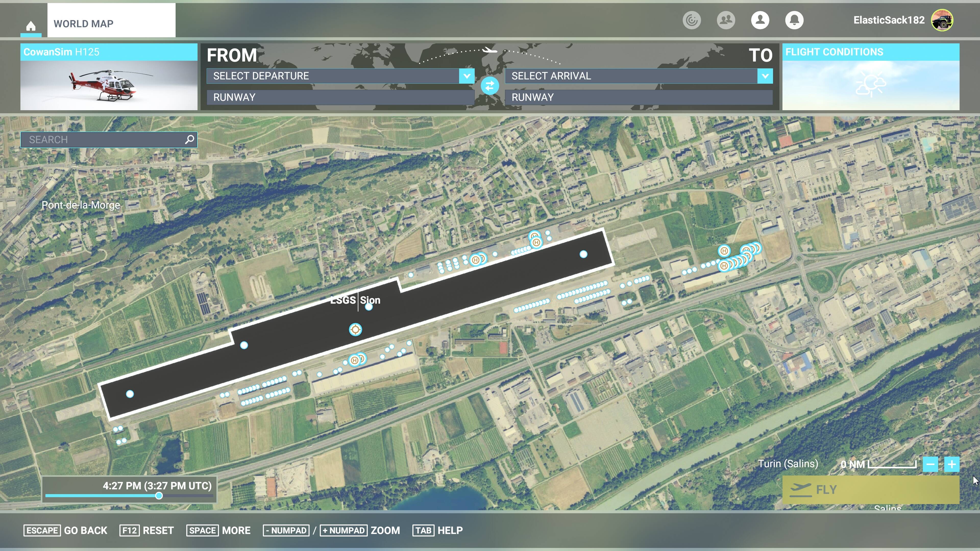Select the LSGS airport center marker
Image resolution: width=980 pixels, height=551 pixels.
pos(355,329)
